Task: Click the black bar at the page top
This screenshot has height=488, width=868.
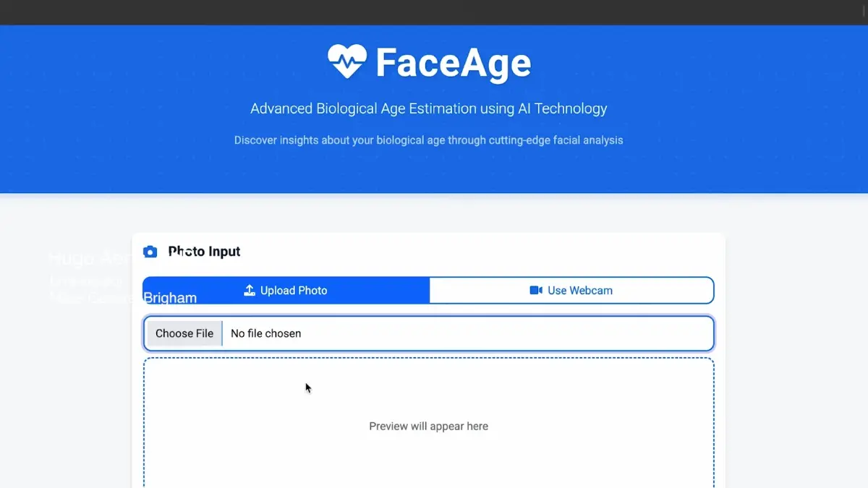Action: [x=434, y=11]
